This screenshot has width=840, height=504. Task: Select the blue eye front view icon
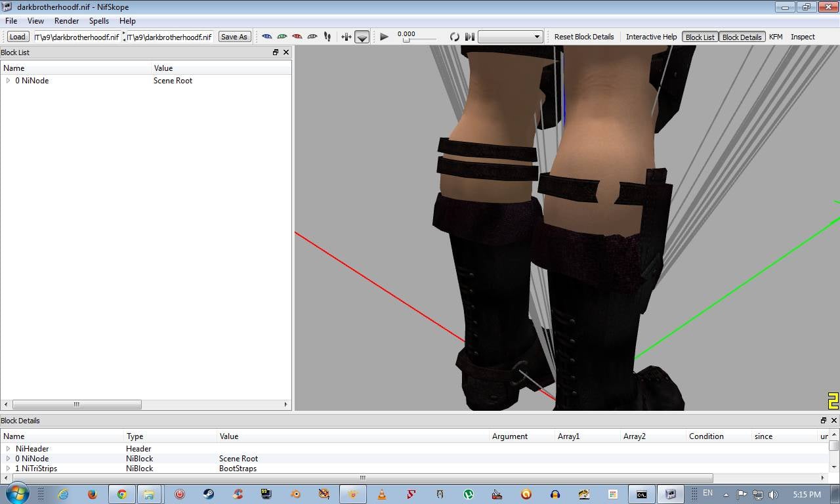click(x=267, y=37)
